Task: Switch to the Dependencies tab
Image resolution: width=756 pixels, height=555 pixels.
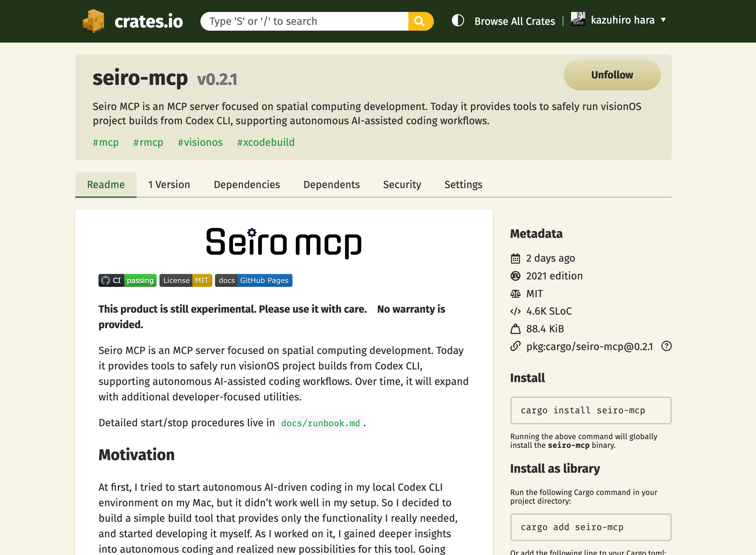Action: pyautogui.click(x=247, y=185)
